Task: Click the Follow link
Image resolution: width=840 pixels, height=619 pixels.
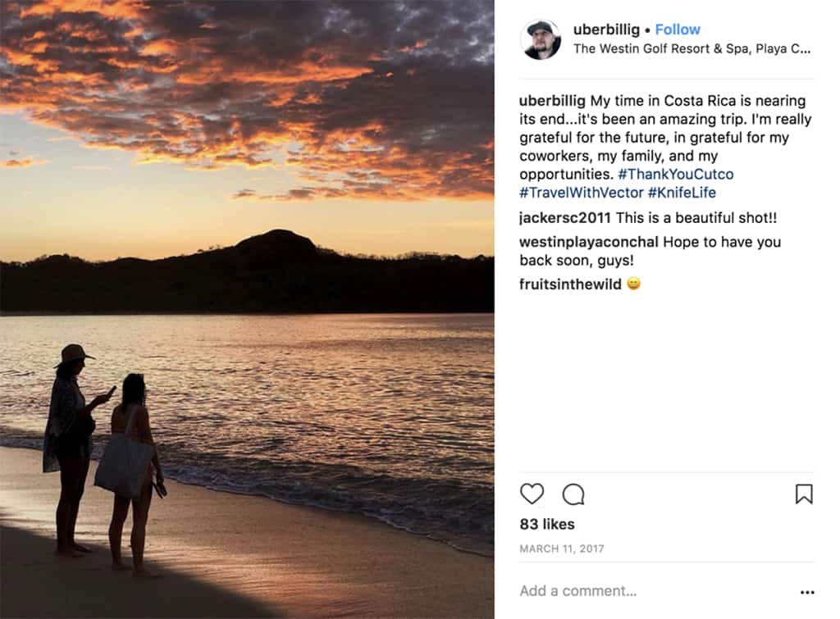Action: (677, 29)
